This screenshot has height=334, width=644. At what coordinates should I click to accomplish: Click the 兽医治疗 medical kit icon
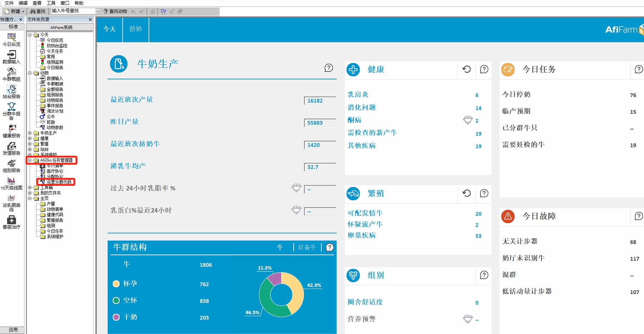tap(11, 220)
